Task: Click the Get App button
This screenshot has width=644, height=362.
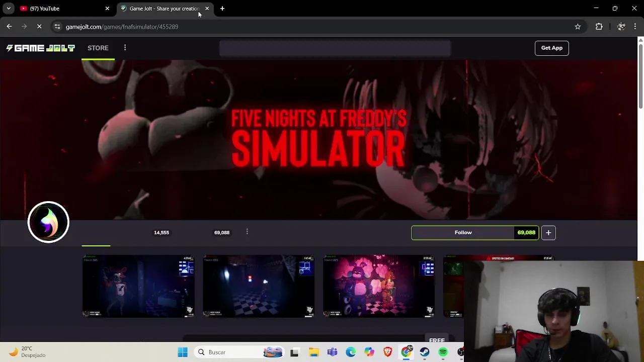Action: tap(551, 48)
